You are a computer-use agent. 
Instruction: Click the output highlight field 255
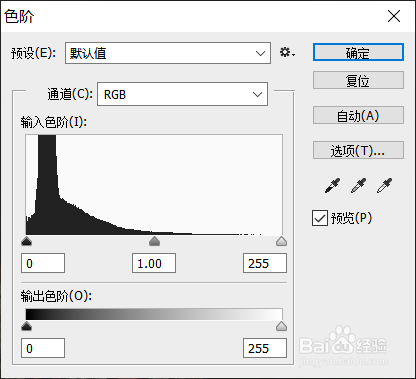coord(265,348)
